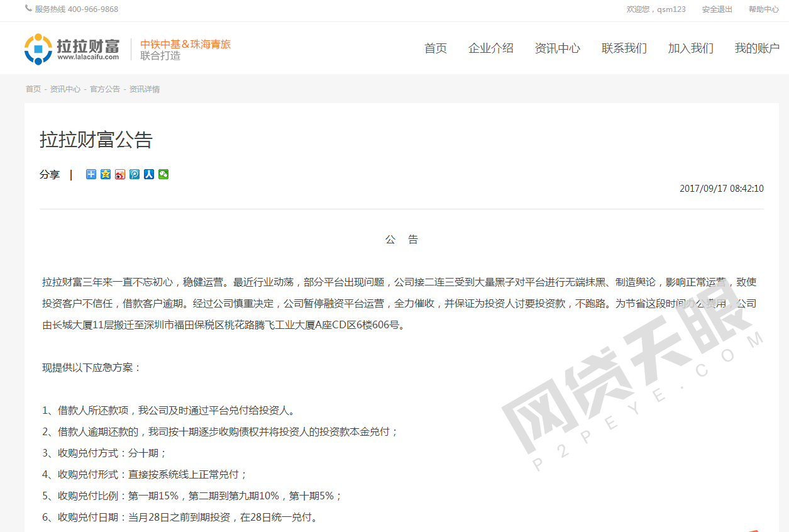This screenshot has height=532, width=789.
Task: Open 官方公告 breadcrumb link
Action: tap(105, 89)
